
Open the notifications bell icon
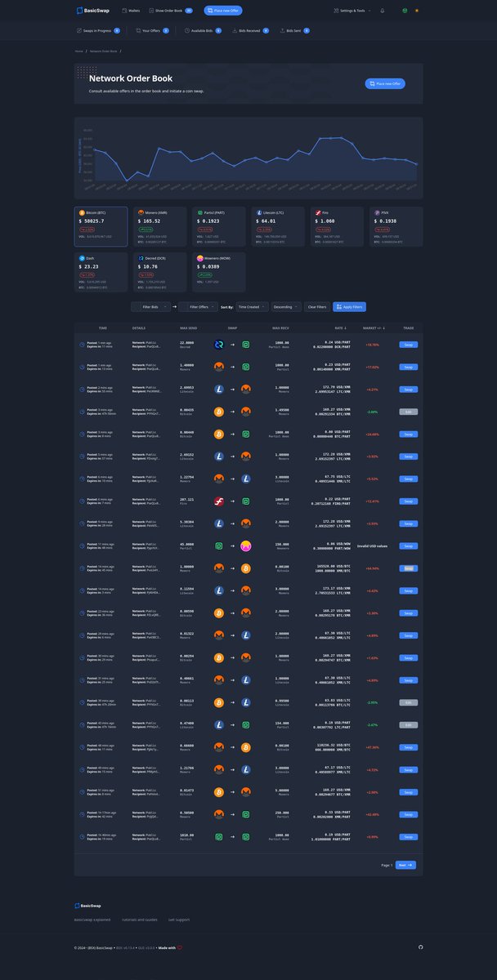382,11
